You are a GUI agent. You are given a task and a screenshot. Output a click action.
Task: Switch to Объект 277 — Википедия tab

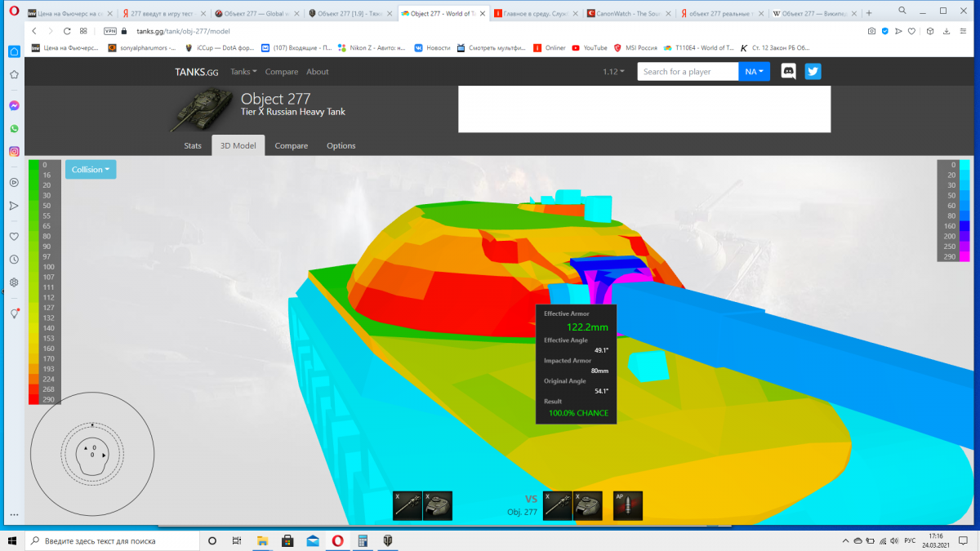click(x=814, y=14)
